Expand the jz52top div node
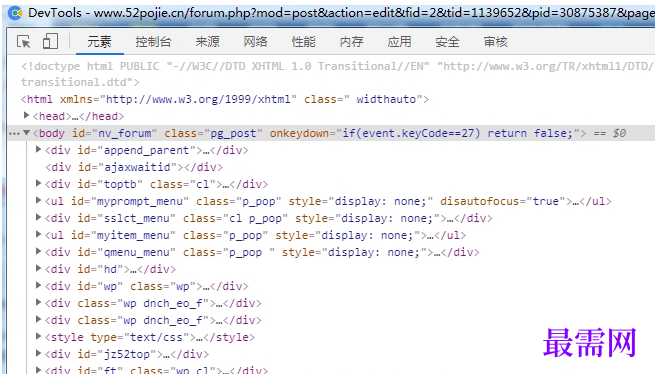Screen dimensions: 655x374 [x=38, y=353]
